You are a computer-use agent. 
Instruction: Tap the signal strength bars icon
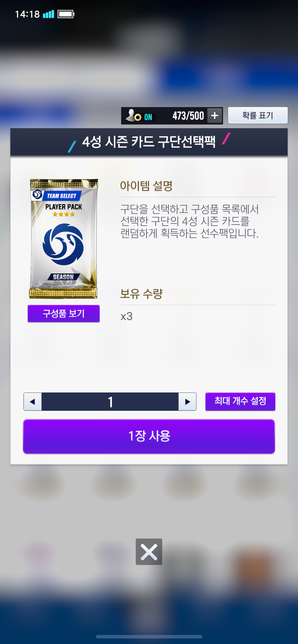pyautogui.click(x=49, y=14)
